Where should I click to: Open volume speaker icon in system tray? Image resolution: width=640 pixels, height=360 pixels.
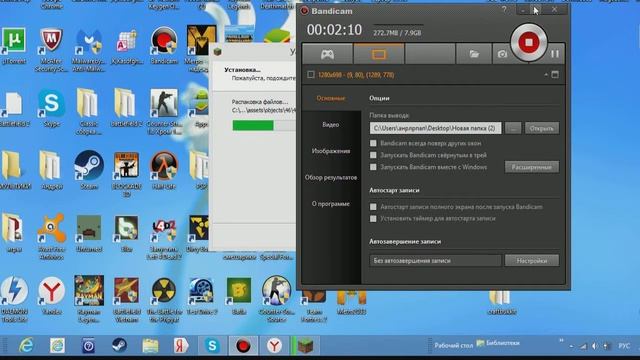point(595,346)
